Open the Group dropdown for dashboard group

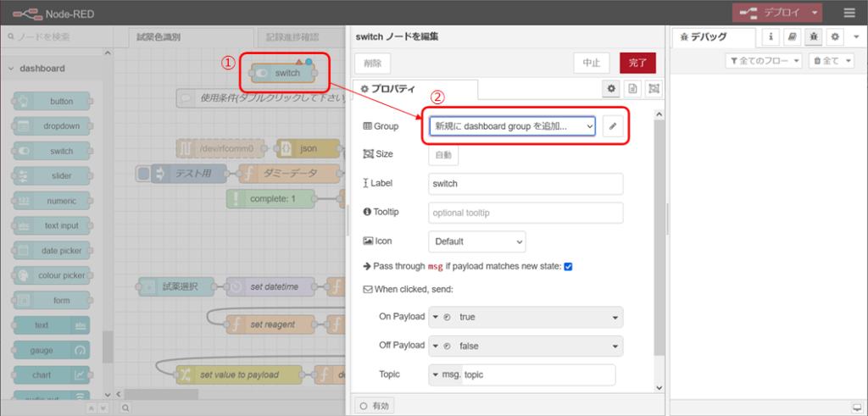[512, 125]
